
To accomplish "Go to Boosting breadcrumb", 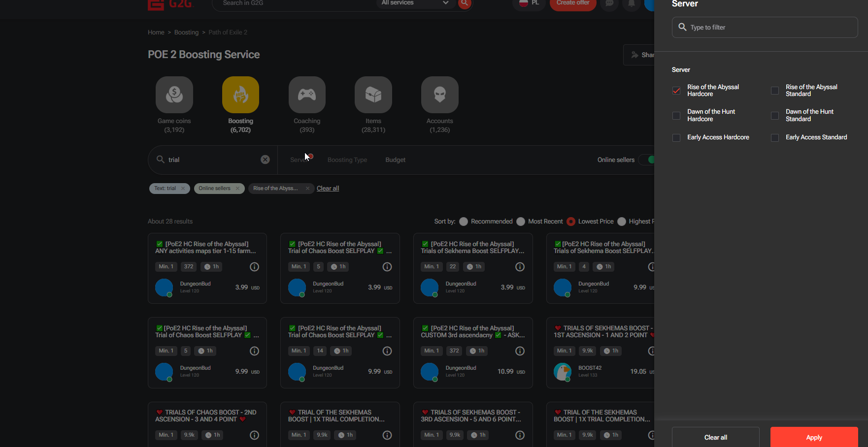I will pyautogui.click(x=186, y=32).
